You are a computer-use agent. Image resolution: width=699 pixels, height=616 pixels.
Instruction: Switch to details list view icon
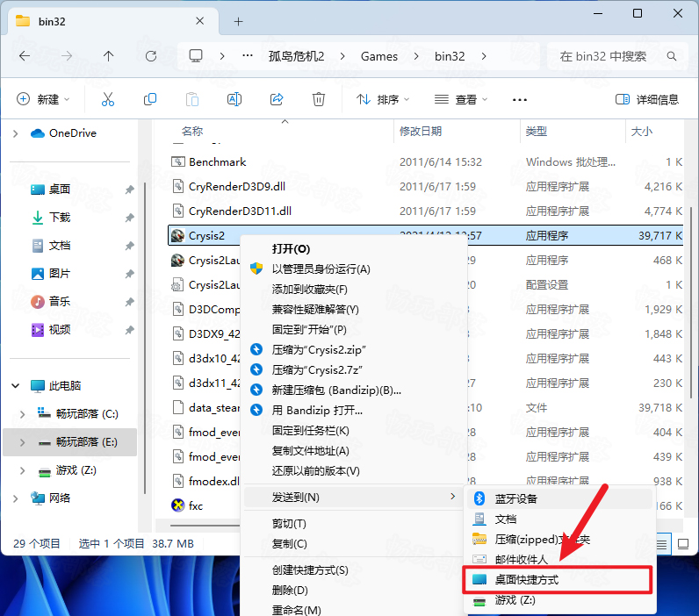[x=661, y=544]
